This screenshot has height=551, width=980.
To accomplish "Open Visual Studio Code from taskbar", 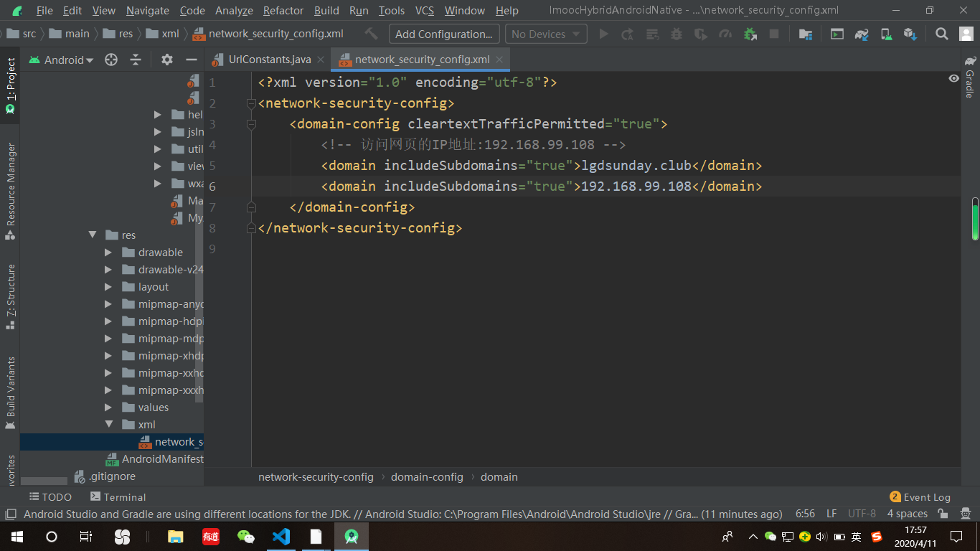I will point(281,537).
